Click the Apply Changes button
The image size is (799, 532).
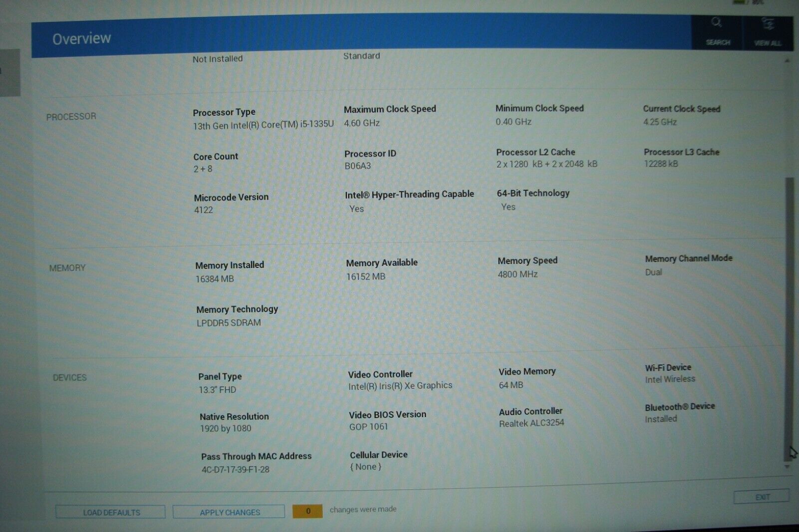pos(229,512)
